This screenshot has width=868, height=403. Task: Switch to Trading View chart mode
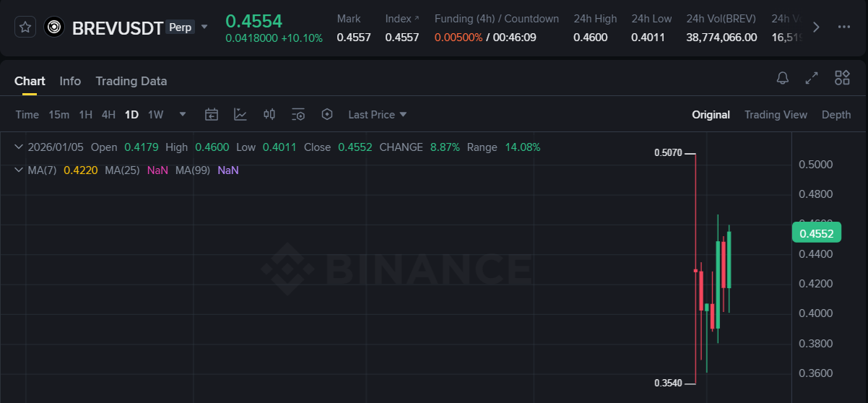click(776, 115)
